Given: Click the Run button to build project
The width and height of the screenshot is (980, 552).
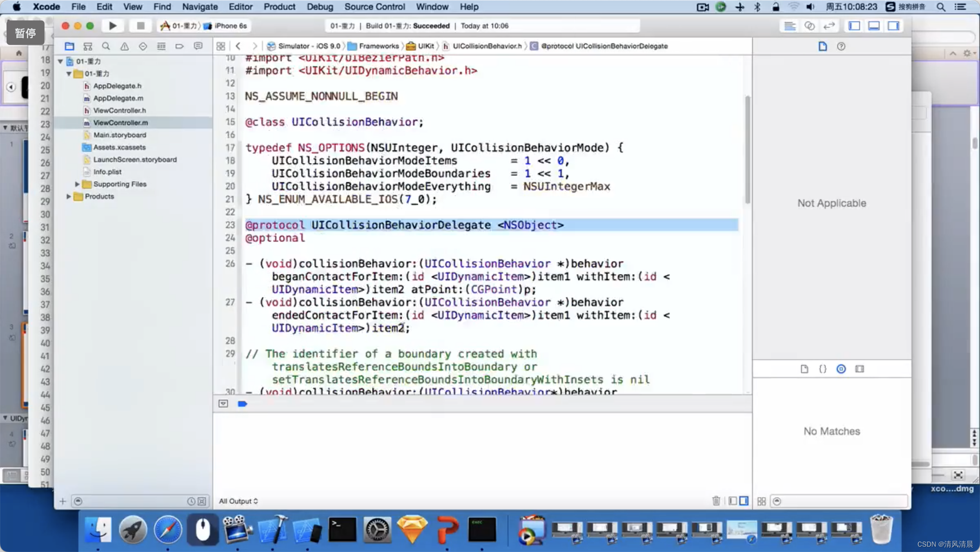Looking at the screenshot, I should pyautogui.click(x=112, y=26).
